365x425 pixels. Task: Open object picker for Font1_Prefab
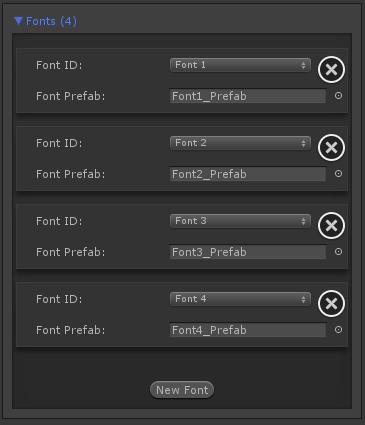pyautogui.click(x=338, y=96)
